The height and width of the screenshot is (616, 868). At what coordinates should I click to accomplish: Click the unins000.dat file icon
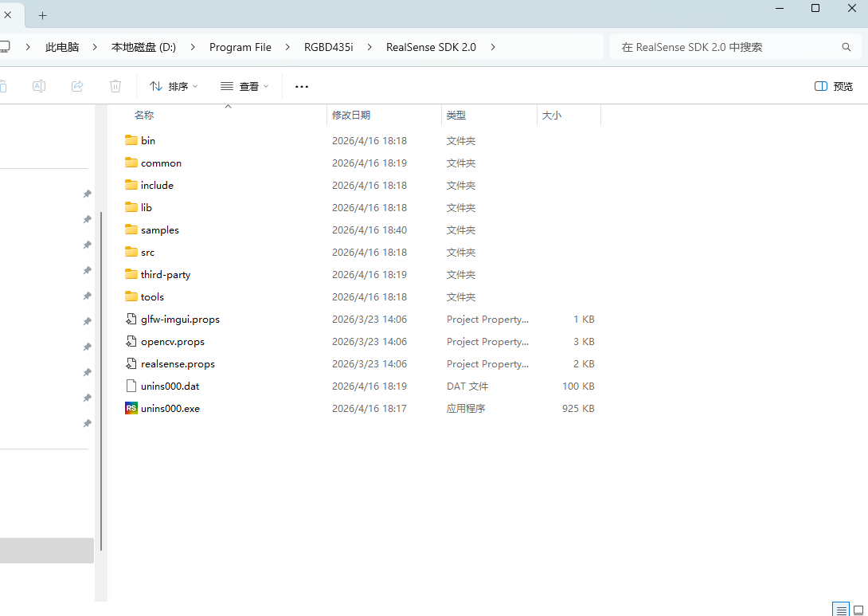pos(131,386)
